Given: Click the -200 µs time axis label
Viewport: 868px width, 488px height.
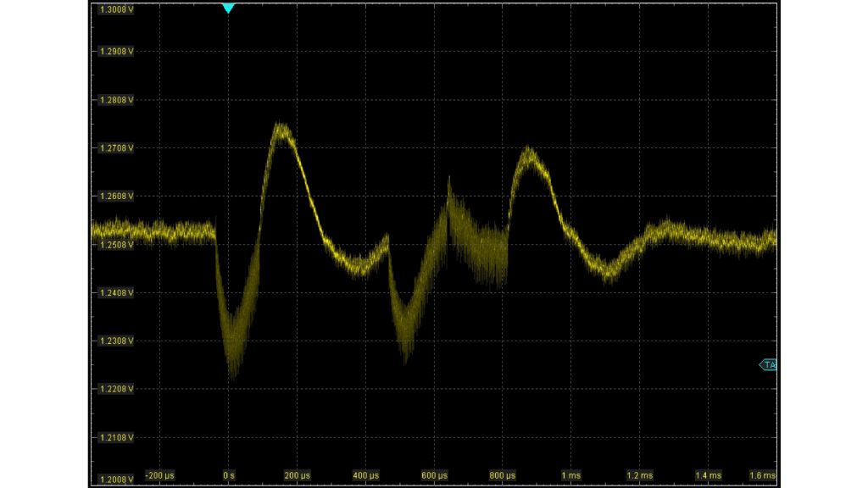Looking at the screenshot, I should coord(160,475).
